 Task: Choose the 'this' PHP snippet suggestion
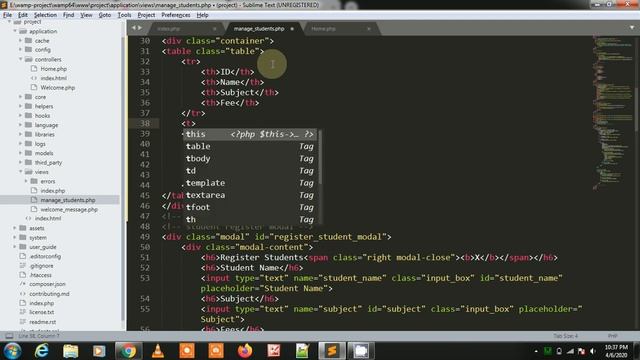tap(250, 134)
